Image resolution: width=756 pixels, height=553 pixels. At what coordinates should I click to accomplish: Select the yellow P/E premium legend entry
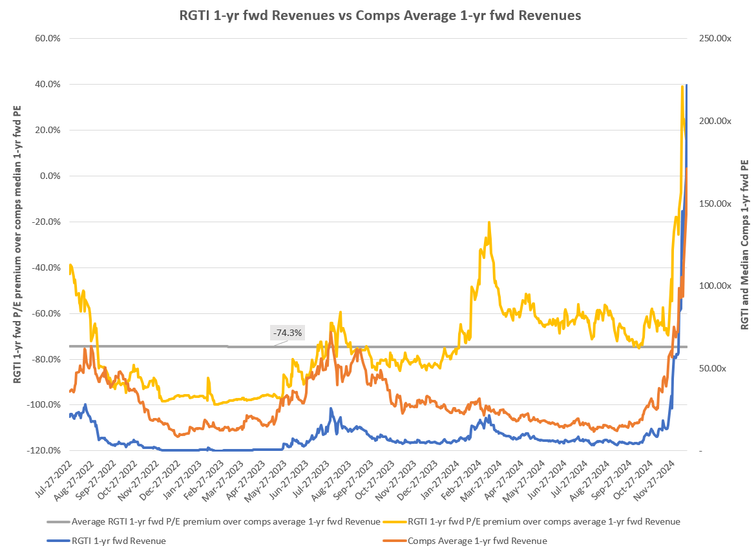[x=532, y=521]
